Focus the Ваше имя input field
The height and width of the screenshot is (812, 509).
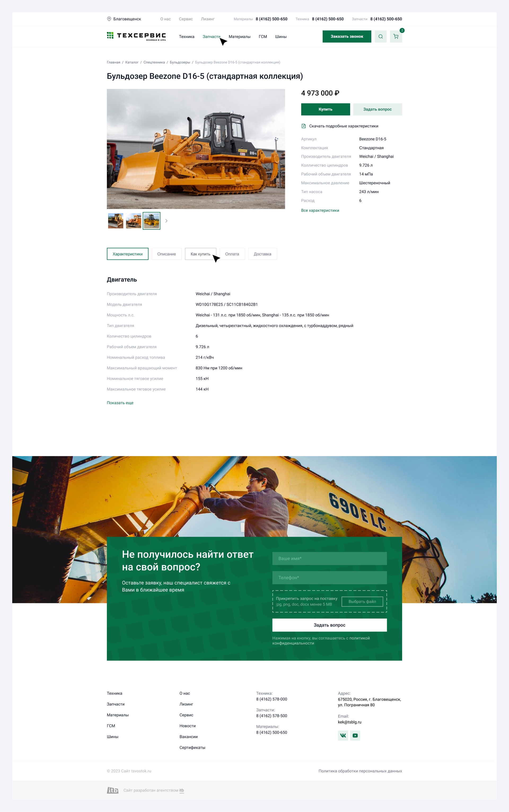(330, 558)
